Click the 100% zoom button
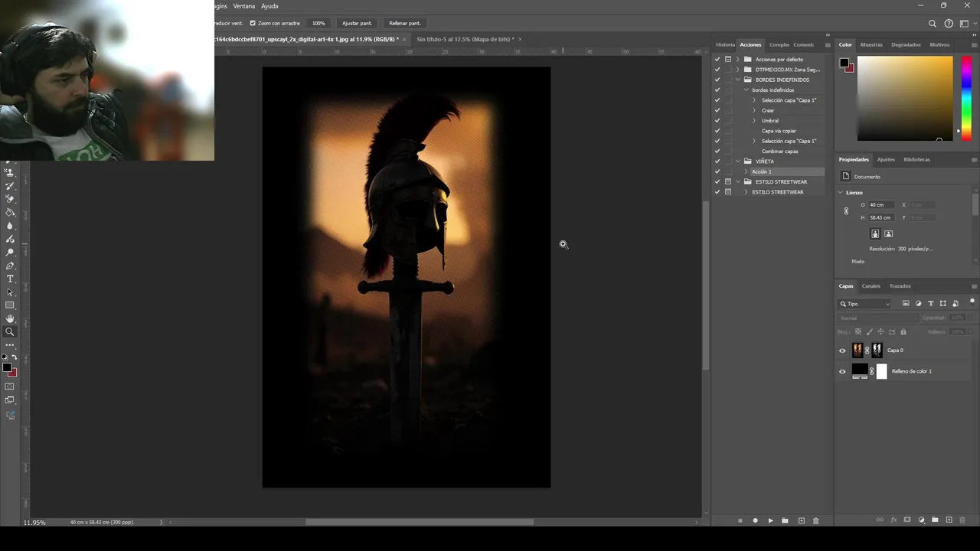 pos(318,23)
